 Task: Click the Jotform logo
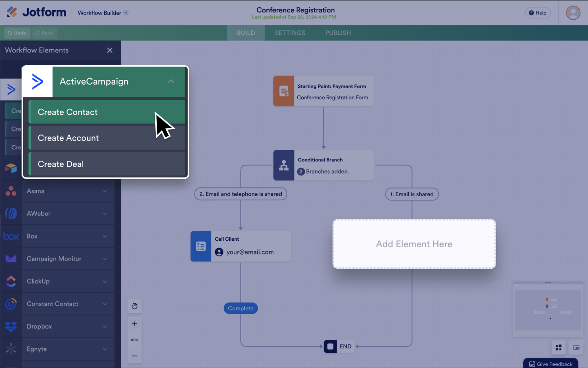(37, 12)
